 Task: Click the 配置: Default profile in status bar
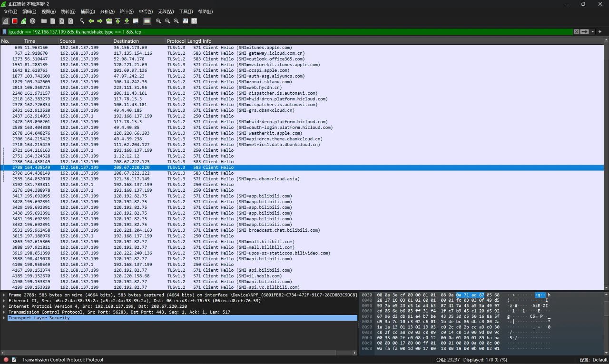593,360
